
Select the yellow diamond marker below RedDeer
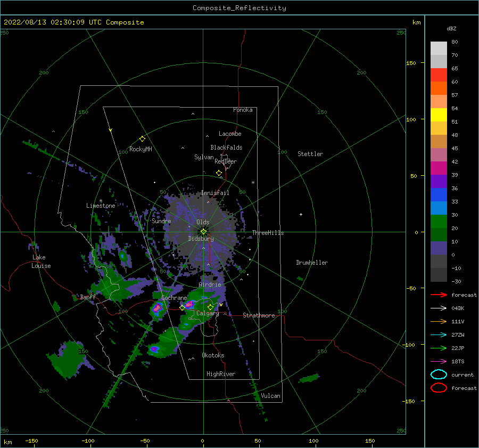click(x=219, y=173)
